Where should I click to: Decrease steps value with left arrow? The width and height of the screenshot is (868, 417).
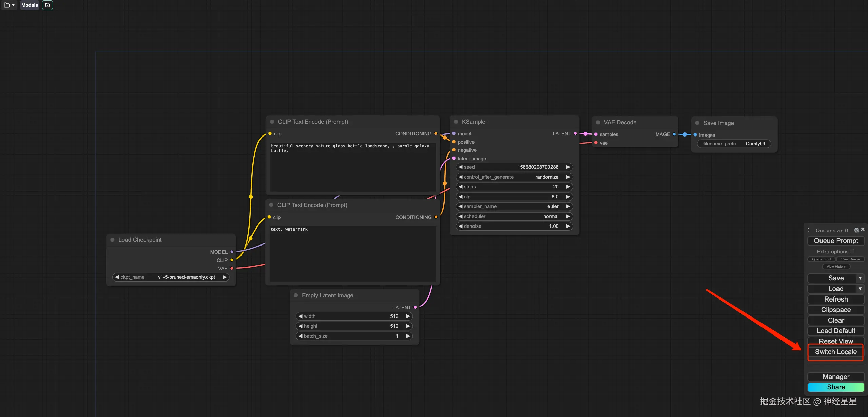coord(460,187)
